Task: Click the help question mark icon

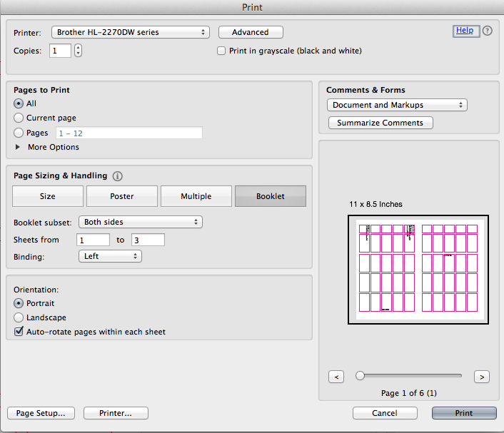Action: 488,31
